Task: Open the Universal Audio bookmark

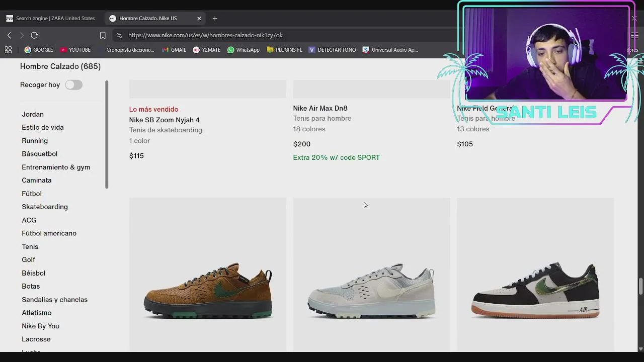Action: point(390,50)
